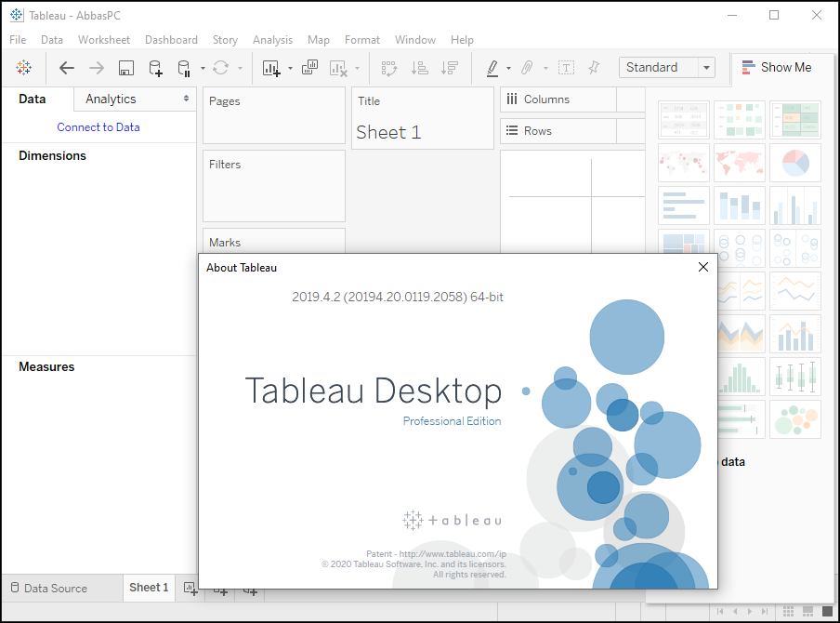Open the Help menu

point(462,40)
